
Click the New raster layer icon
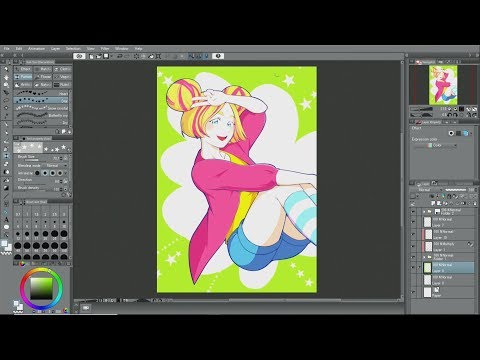tap(433, 203)
